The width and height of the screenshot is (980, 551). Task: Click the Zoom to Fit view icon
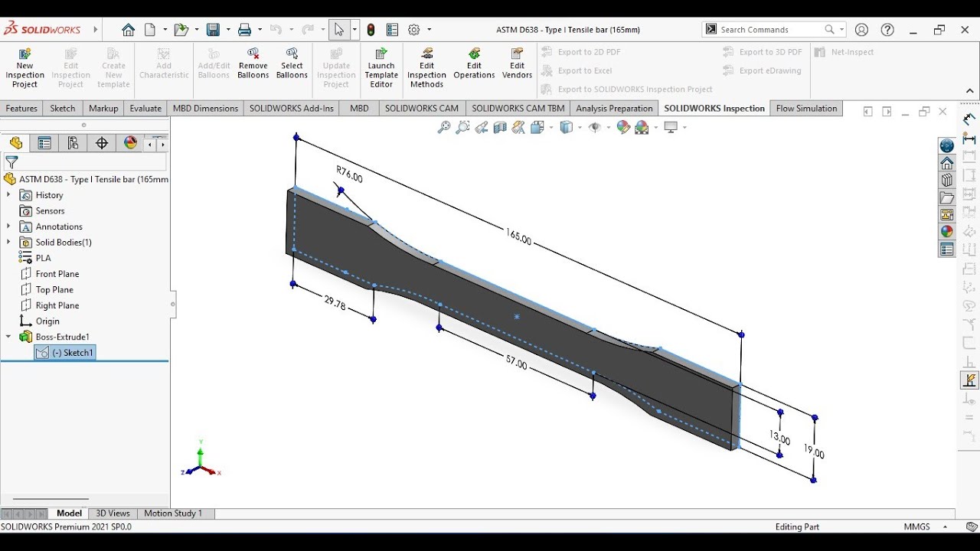click(x=444, y=127)
